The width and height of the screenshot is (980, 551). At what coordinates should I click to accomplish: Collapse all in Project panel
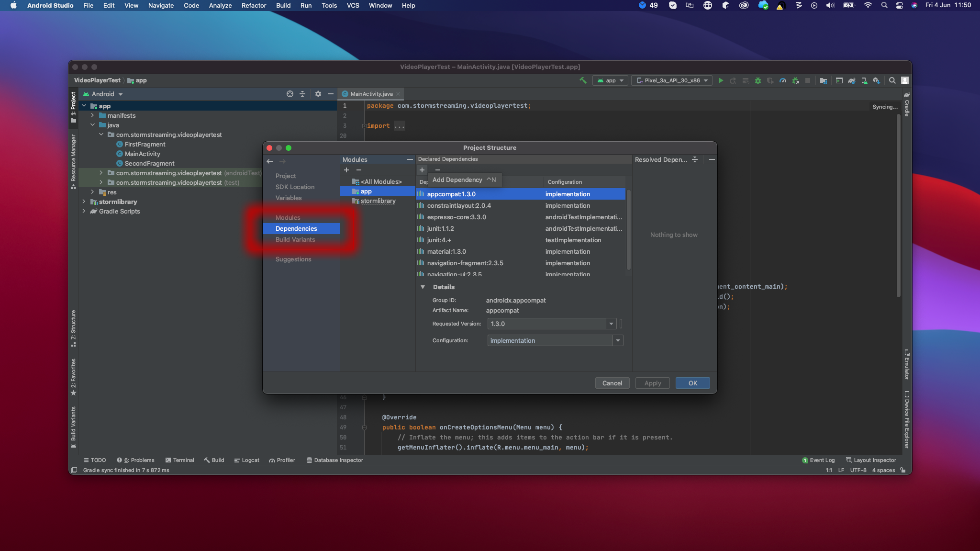[302, 94]
